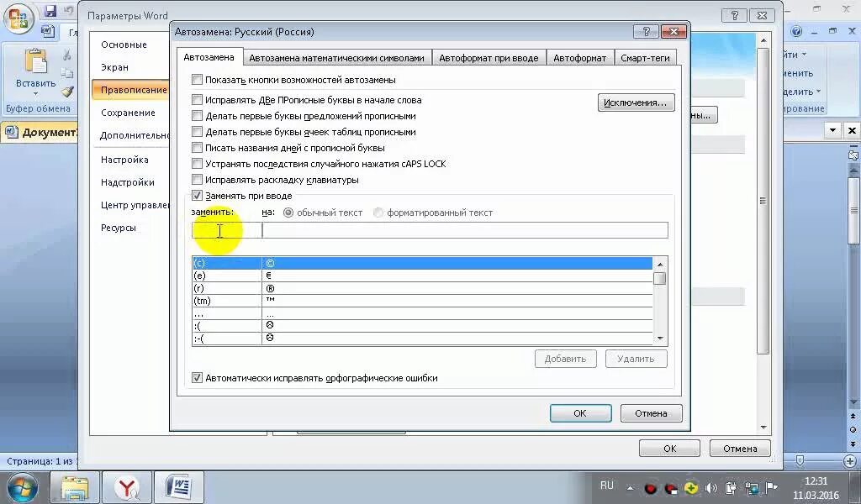Click the power plug tray icon
Image resolution: width=861 pixels, height=504 pixels.
click(731, 487)
